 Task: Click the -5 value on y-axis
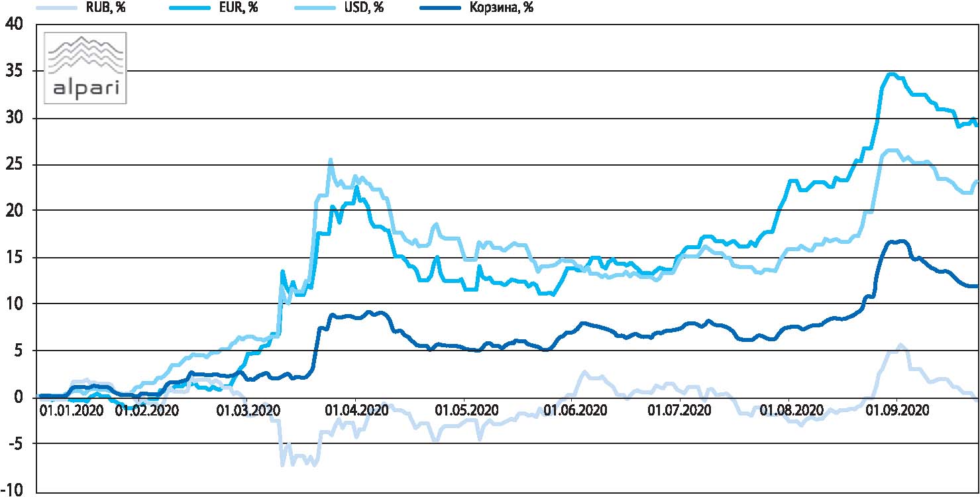[15, 443]
